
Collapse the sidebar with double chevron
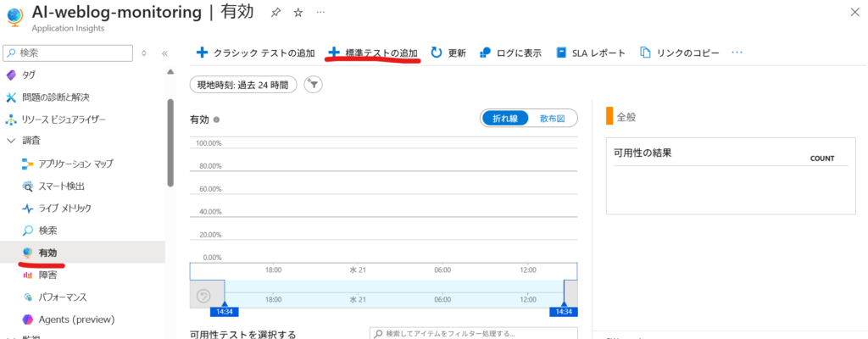click(164, 53)
